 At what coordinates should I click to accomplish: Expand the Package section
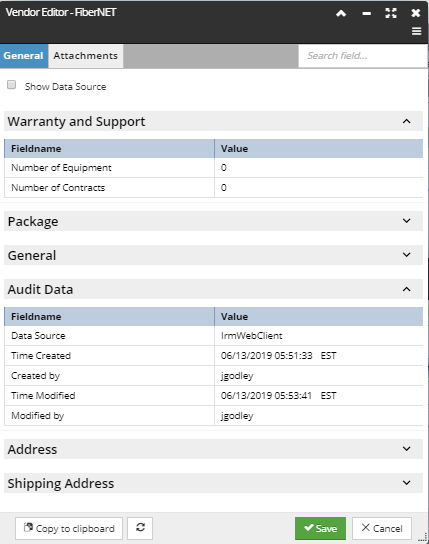click(x=406, y=221)
